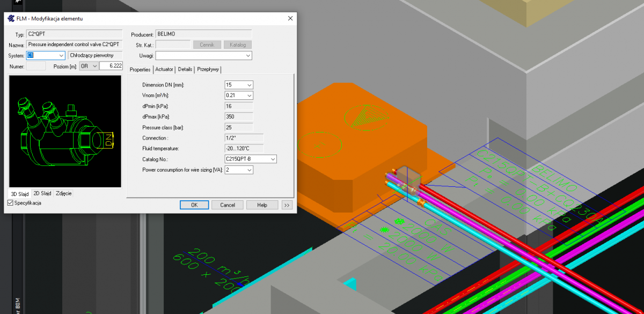Open the Power consumption VA dropdown

[x=249, y=170]
